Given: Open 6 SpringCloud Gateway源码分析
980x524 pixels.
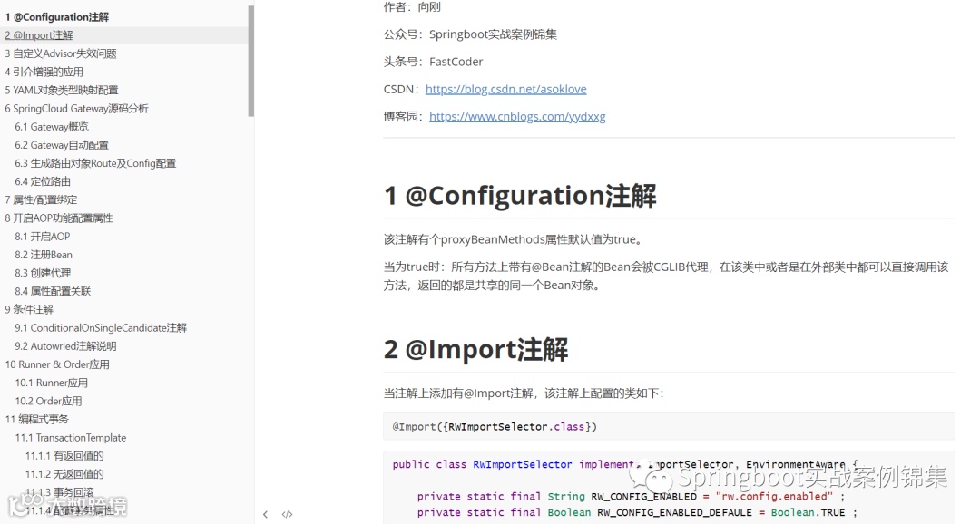Looking at the screenshot, I should [76, 108].
